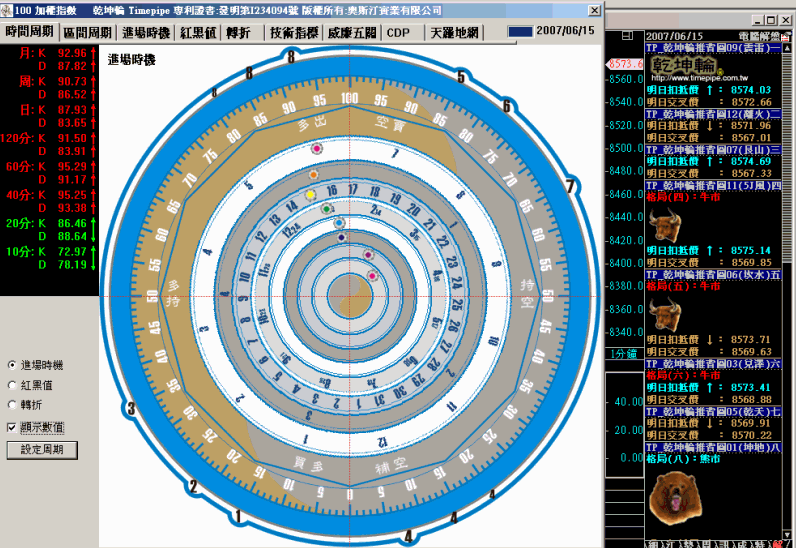796x548 pixels.
Task: Click the dark blue color swatch beside the date
Action: point(520,31)
